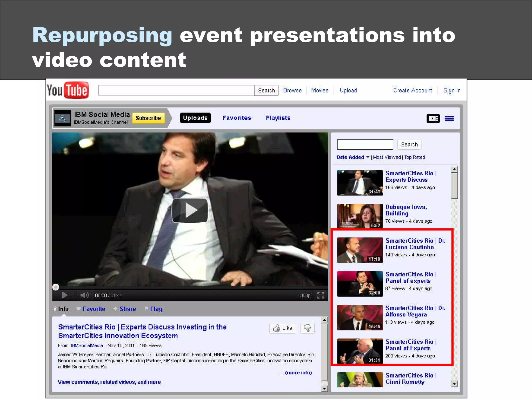Click the thumbs up Like button
The height and width of the screenshot is (399, 532).
coord(283,328)
